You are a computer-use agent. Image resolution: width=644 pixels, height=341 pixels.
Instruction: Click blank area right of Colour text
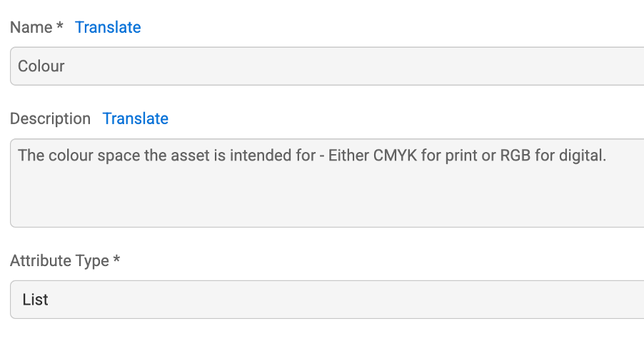tap(357, 66)
